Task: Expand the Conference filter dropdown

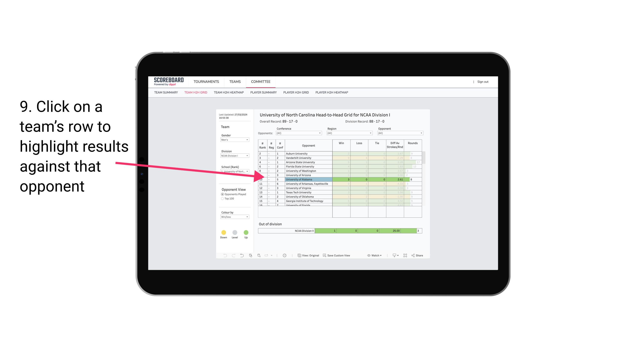Action: click(x=320, y=133)
